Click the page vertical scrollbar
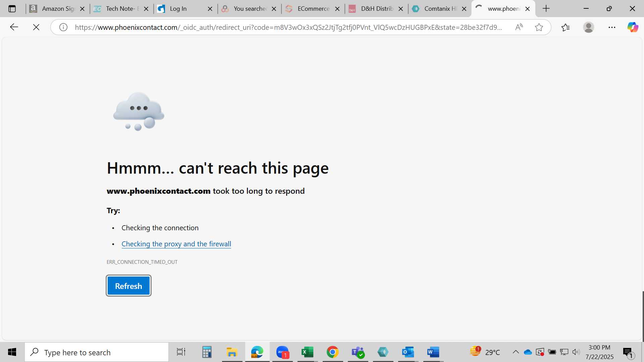This screenshot has height=362, width=644. [643, 316]
